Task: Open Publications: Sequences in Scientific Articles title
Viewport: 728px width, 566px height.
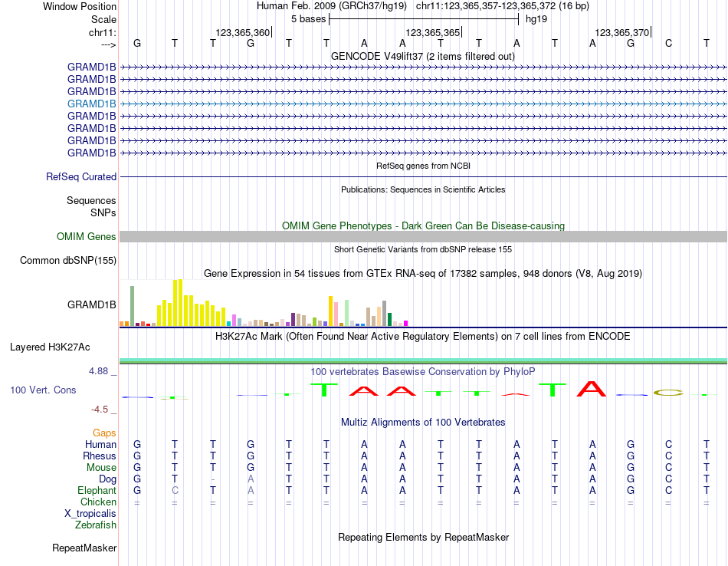Action: point(423,189)
